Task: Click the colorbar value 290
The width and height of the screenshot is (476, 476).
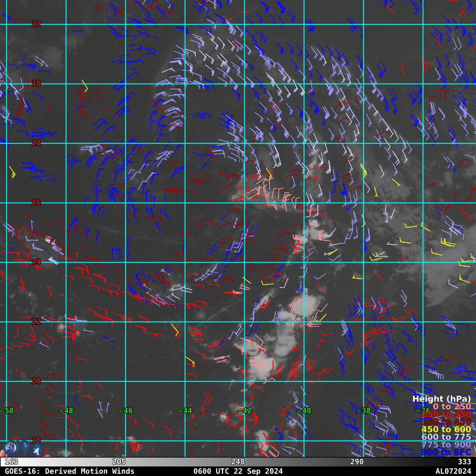Action: [x=357, y=462]
